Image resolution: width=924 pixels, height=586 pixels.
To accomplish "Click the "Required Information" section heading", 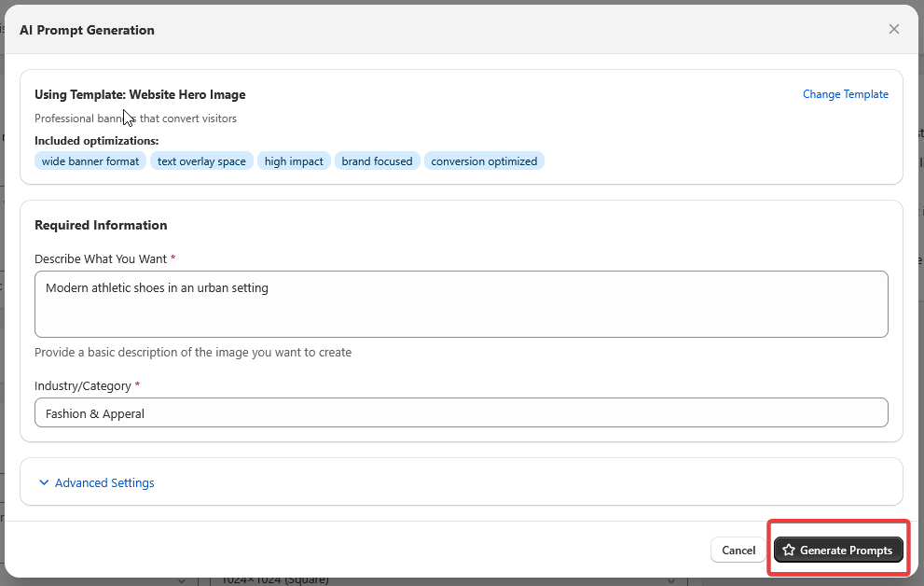I will [101, 225].
